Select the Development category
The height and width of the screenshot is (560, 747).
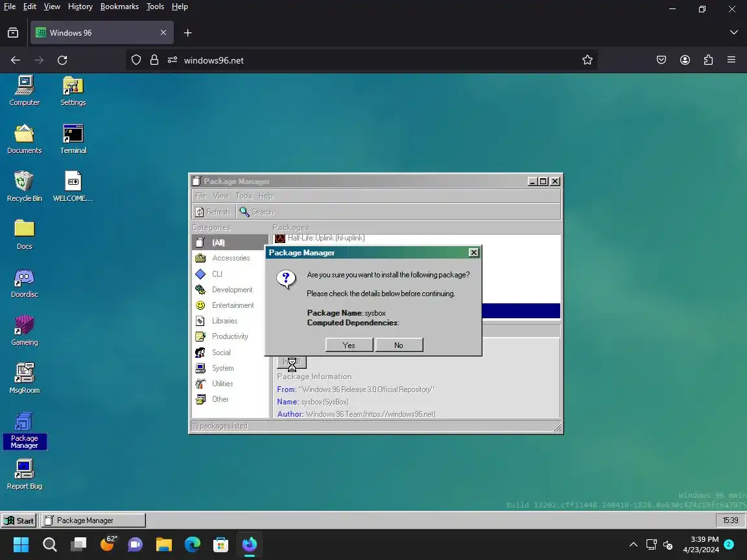[x=230, y=290]
